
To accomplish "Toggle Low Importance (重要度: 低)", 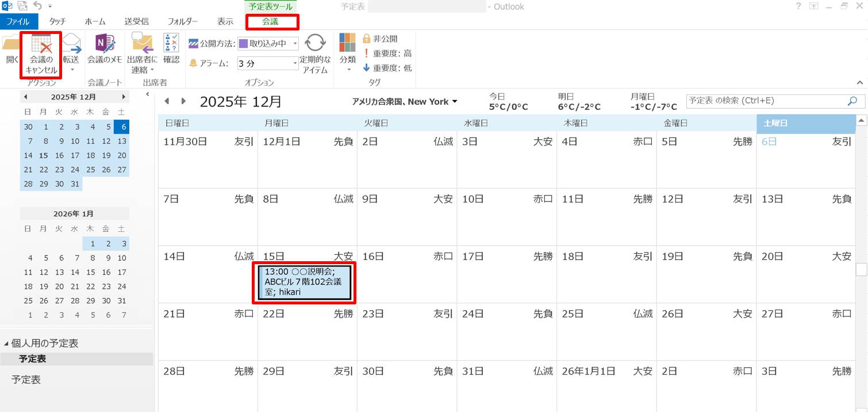I will (x=387, y=68).
